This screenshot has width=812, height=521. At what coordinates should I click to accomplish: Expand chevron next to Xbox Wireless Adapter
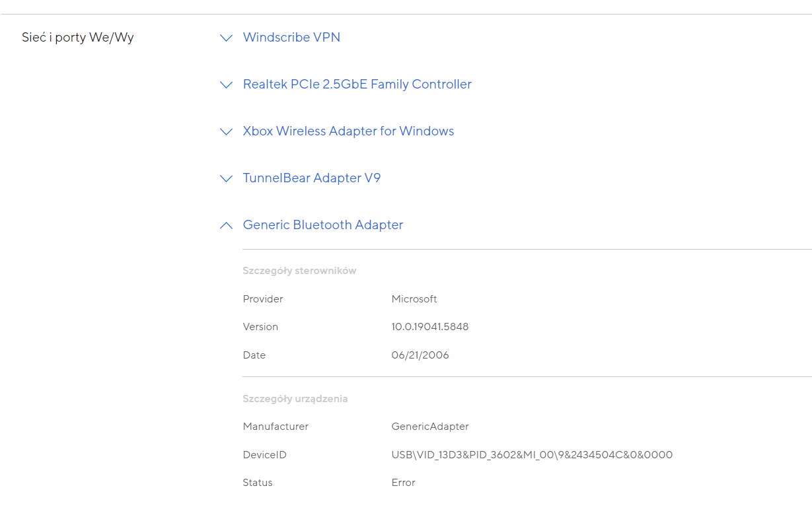(x=226, y=132)
